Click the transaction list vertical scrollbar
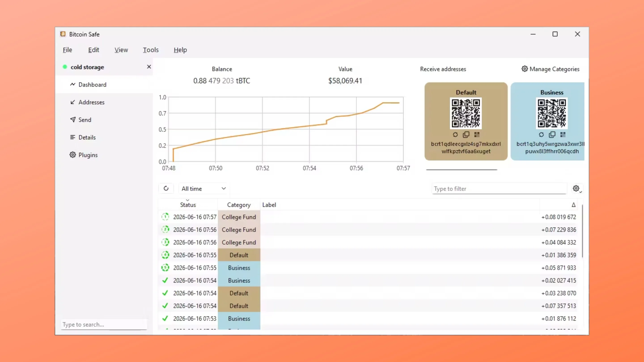The height and width of the screenshot is (362, 644). [x=582, y=231]
